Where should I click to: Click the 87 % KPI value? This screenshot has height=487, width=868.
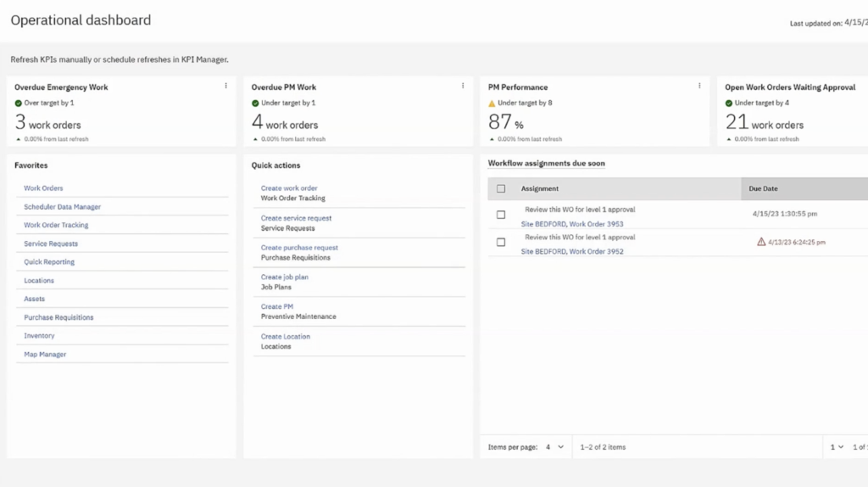click(x=505, y=122)
